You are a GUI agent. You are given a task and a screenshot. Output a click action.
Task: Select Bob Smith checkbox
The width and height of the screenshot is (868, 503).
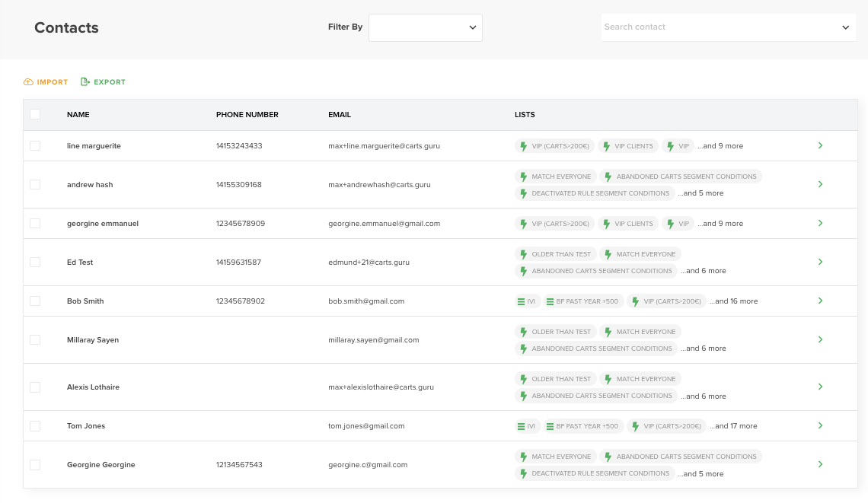(35, 301)
